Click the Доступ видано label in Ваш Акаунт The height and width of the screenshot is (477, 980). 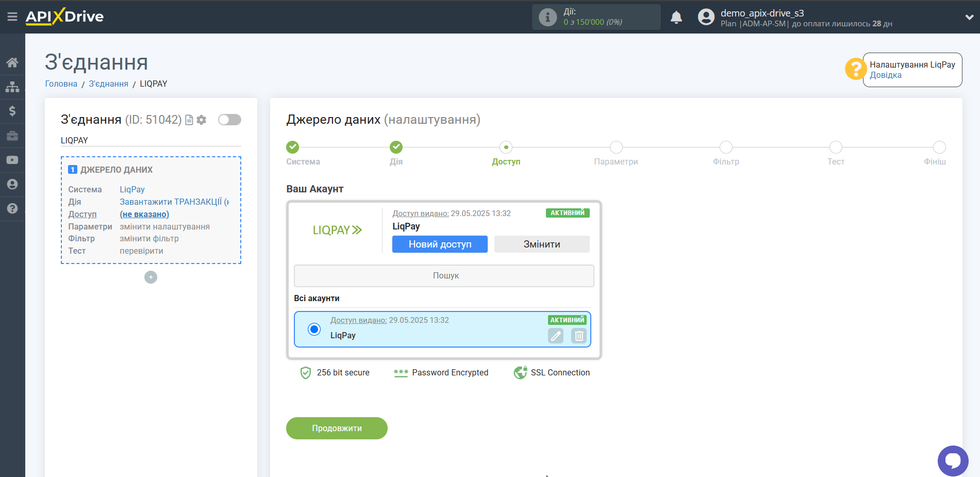tap(420, 213)
